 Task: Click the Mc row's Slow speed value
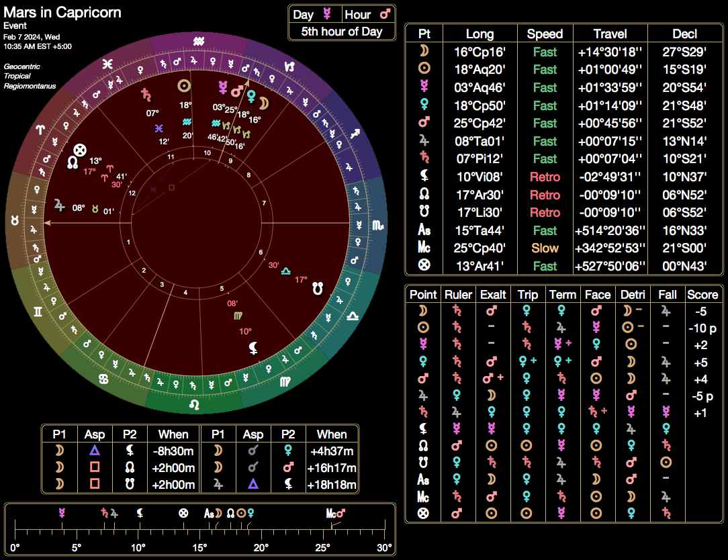(545, 248)
